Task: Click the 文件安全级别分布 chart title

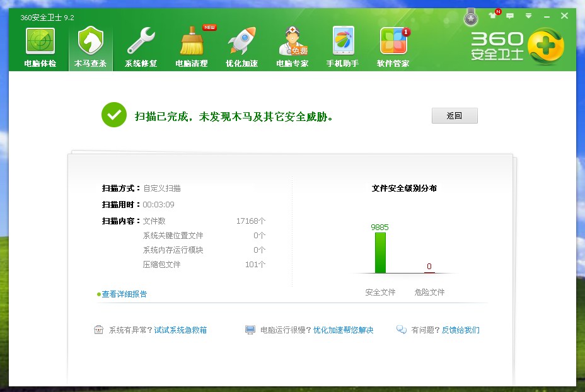Action: pyautogui.click(x=404, y=188)
